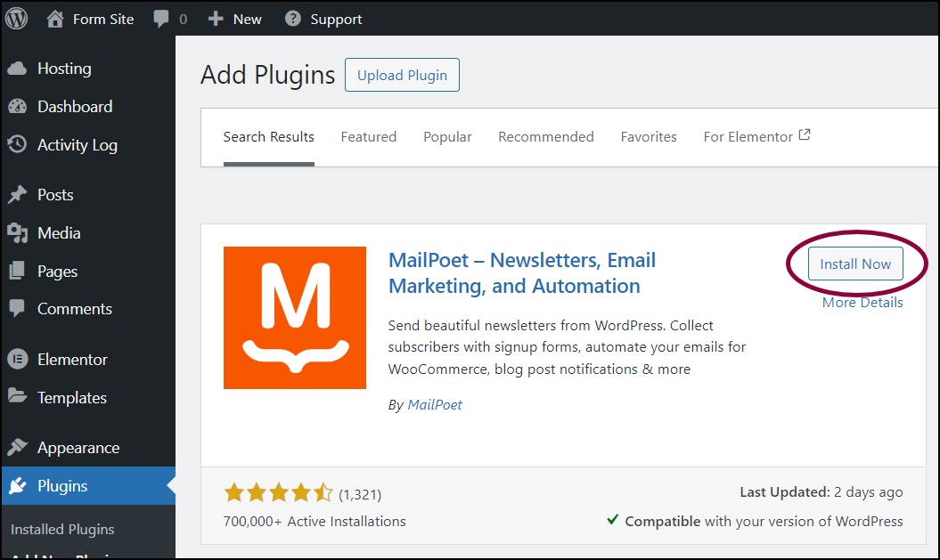Click the MailPoet orange logo thumbnail
940x560 pixels.
coord(295,318)
